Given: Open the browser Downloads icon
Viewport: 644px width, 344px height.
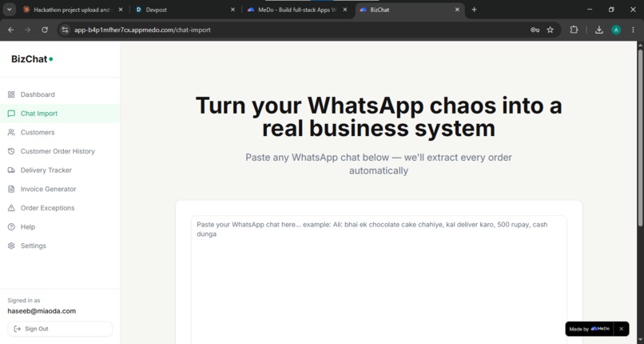Looking at the screenshot, I should [598, 30].
